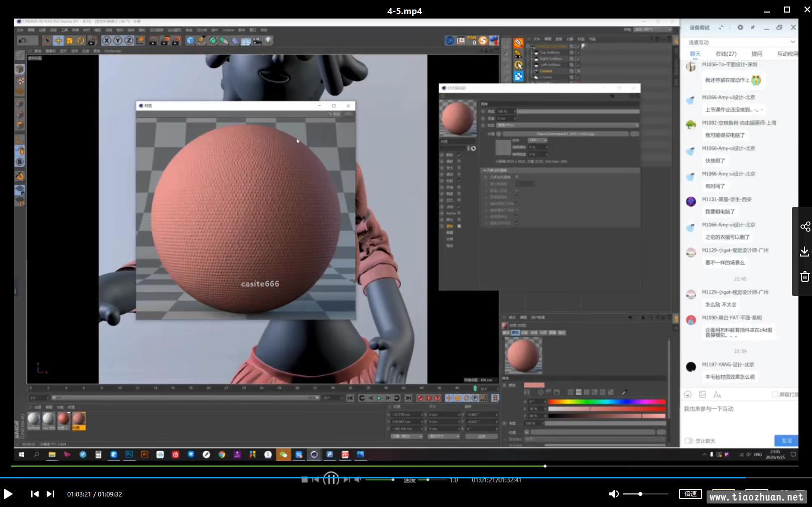
Task: Toggle the 禁止聊天 chat mute switch
Action: click(689, 441)
